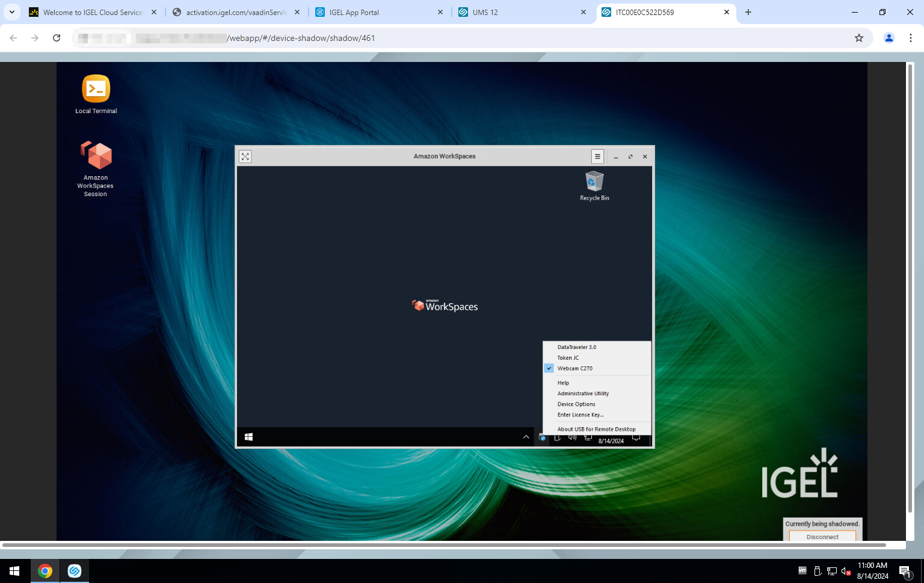Click the remote session volume icon
This screenshot has width=924, height=583.
point(573,437)
